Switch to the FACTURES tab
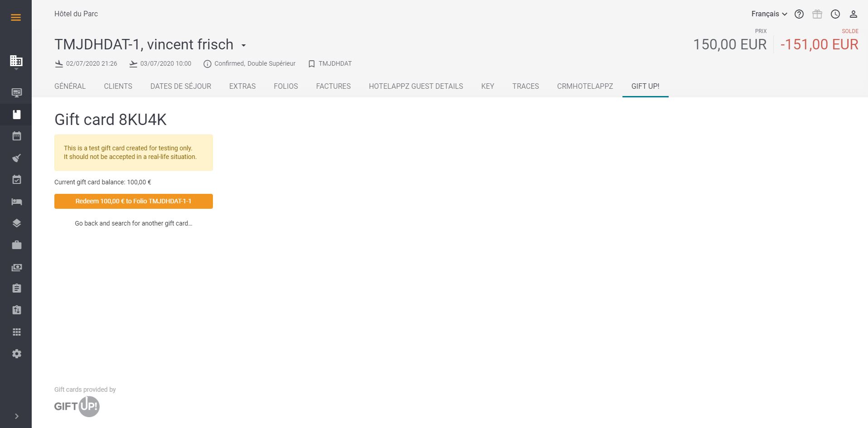 [333, 86]
